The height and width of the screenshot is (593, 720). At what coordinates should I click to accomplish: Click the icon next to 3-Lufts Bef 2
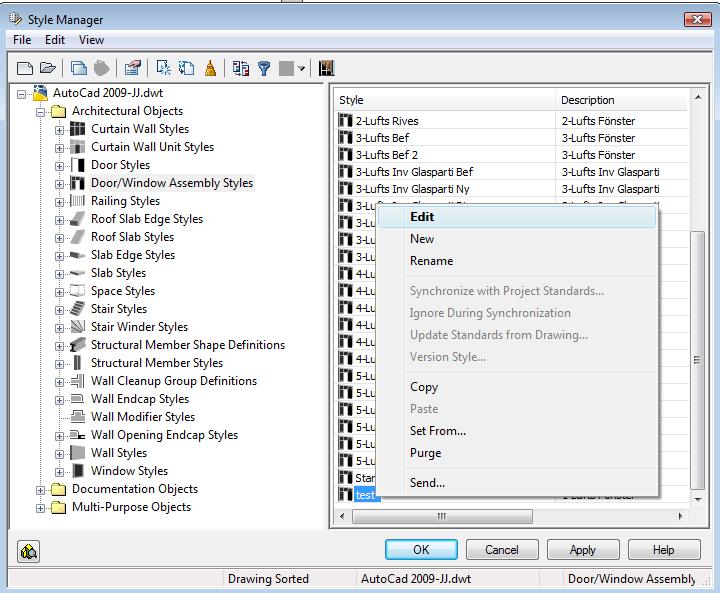pyautogui.click(x=345, y=154)
